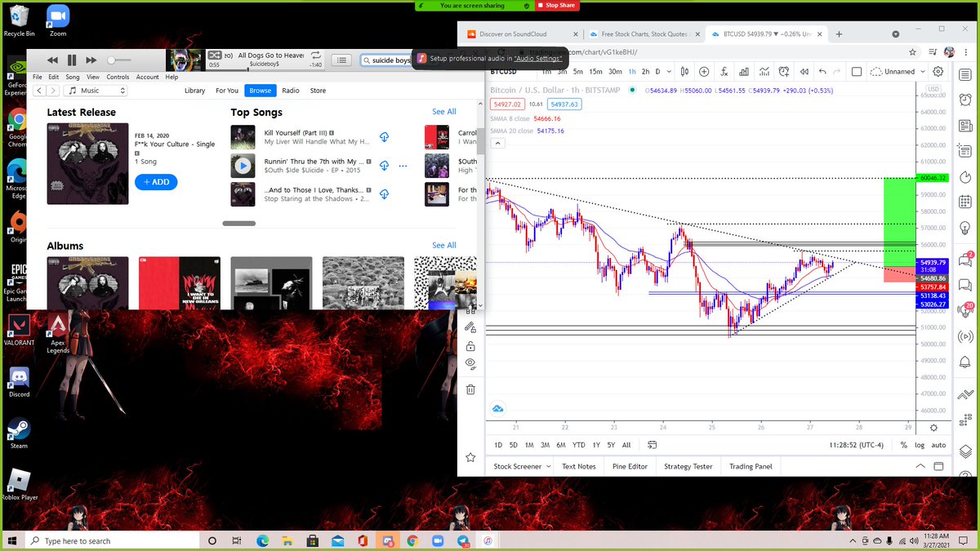Open the iTunes Account menu
The image size is (980, 551).
click(x=147, y=77)
